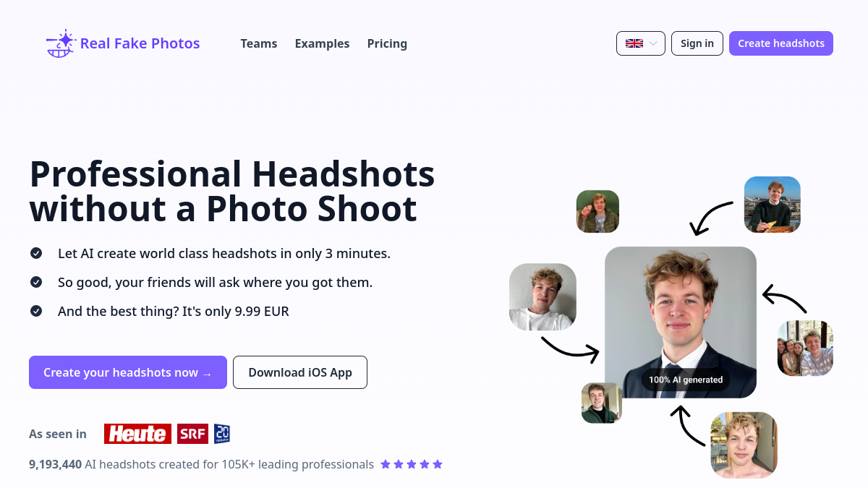Click the Real Fake Photos brand name

(140, 43)
